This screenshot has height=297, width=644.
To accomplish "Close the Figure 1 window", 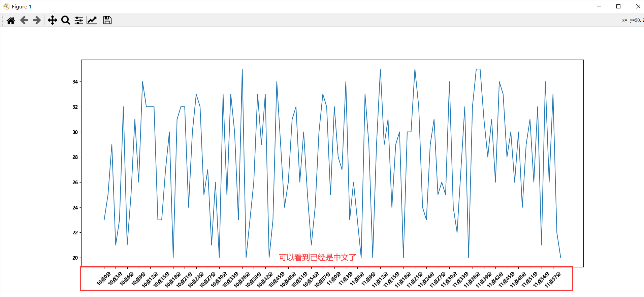I will (x=638, y=6).
